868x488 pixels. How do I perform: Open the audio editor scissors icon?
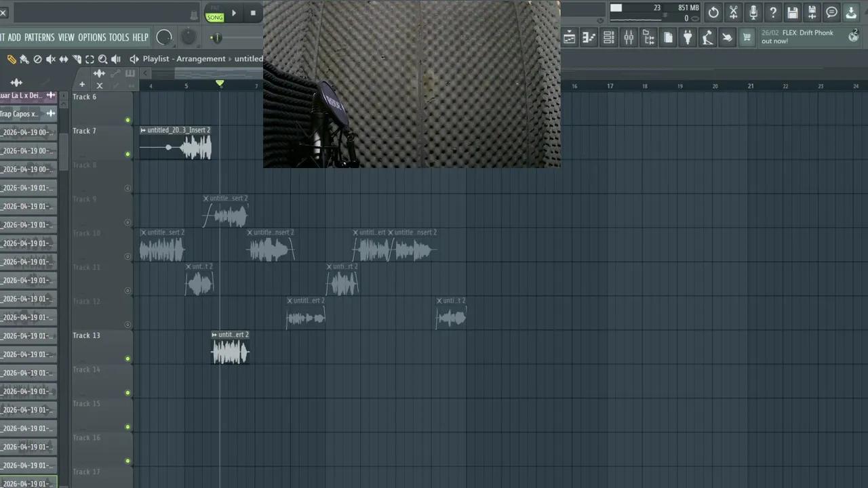coord(733,12)
